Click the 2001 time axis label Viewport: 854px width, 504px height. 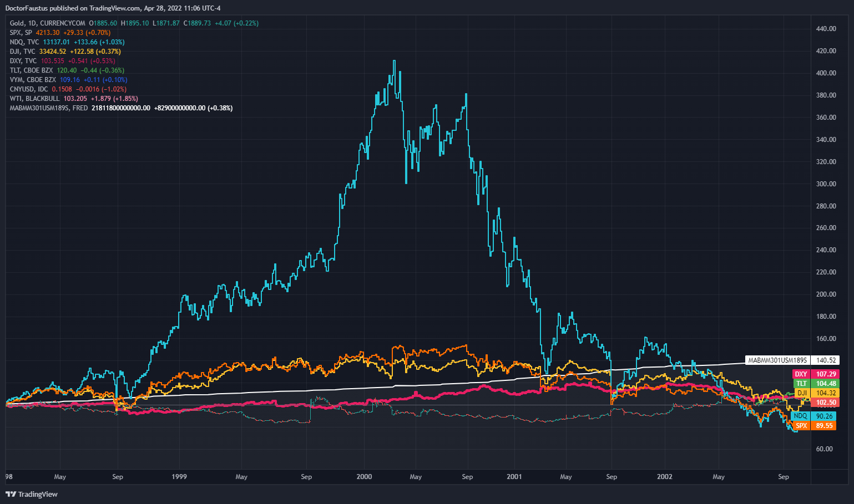(514, 477)
